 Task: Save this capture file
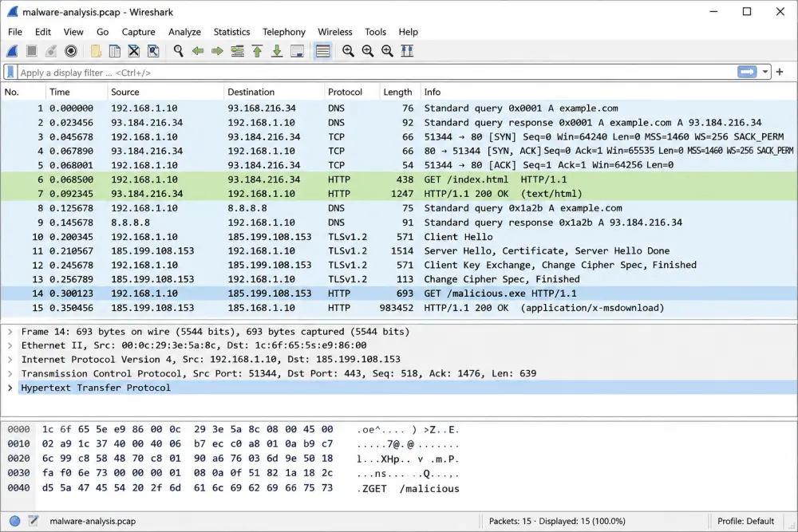point(114,51)
